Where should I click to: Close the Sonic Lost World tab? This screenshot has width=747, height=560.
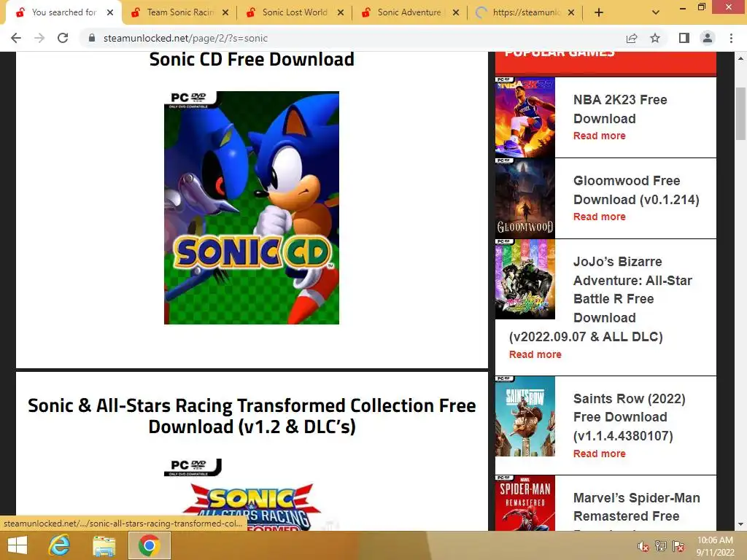tap(341, 12)
